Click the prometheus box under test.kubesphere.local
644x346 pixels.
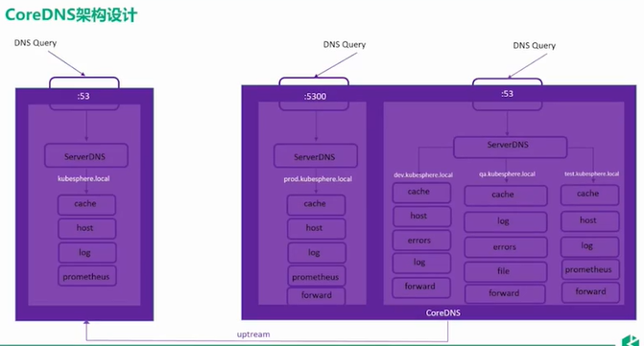tap(590, 269)
